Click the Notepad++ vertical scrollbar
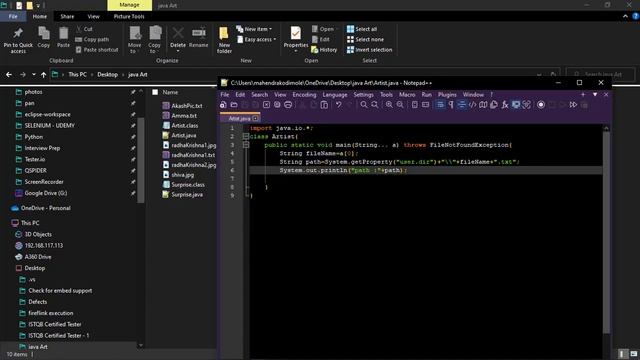Image resolution: width=640 pixels, height=360 pixels. tap(606, 233)
